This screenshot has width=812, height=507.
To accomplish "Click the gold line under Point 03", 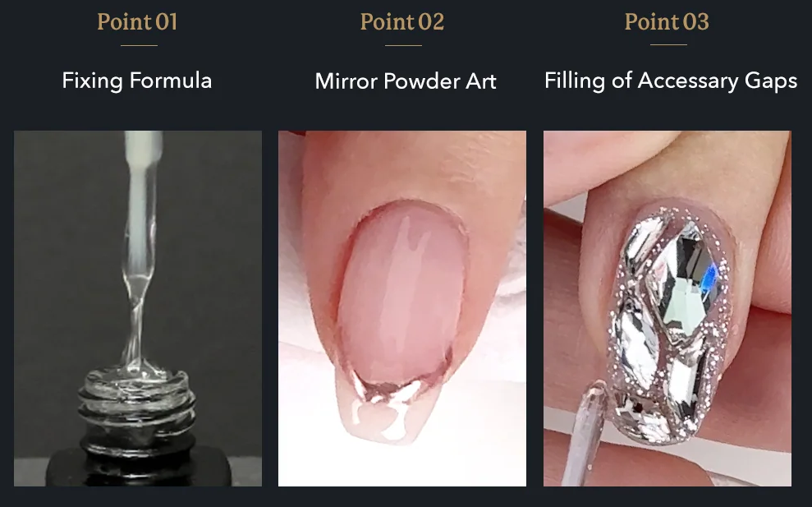I will (668, 45).
